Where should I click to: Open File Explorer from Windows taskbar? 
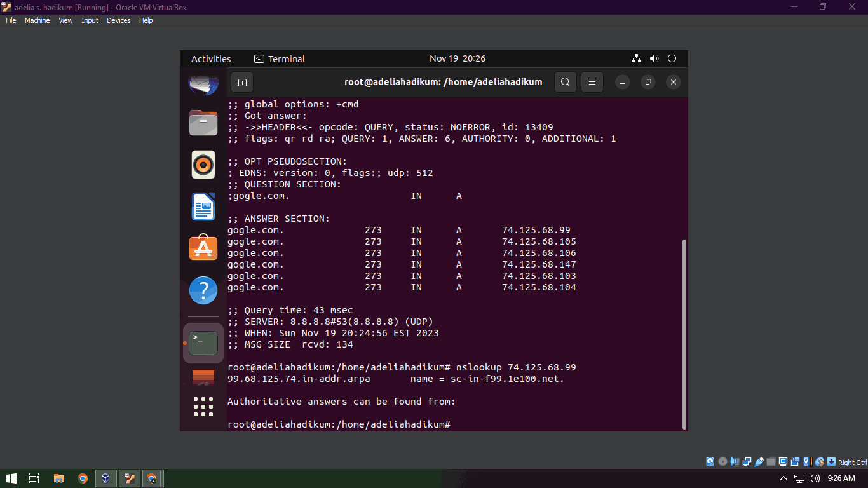(x=59, y=478)
